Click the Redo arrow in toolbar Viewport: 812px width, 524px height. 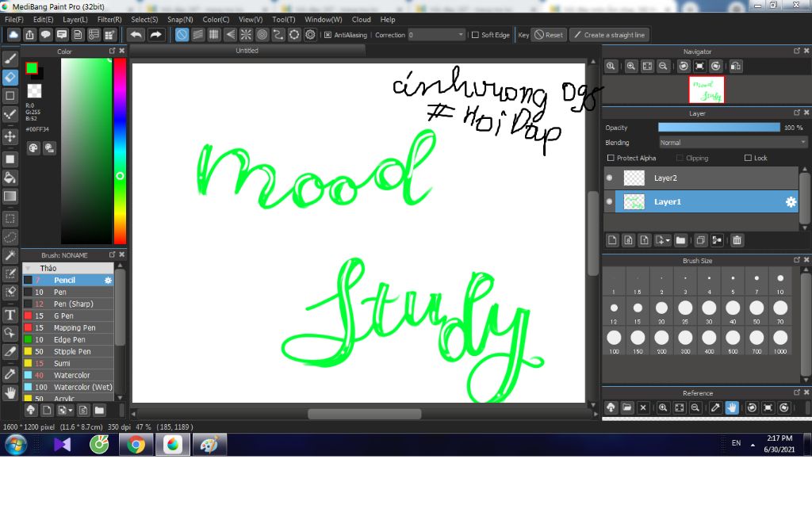[155, 35]
